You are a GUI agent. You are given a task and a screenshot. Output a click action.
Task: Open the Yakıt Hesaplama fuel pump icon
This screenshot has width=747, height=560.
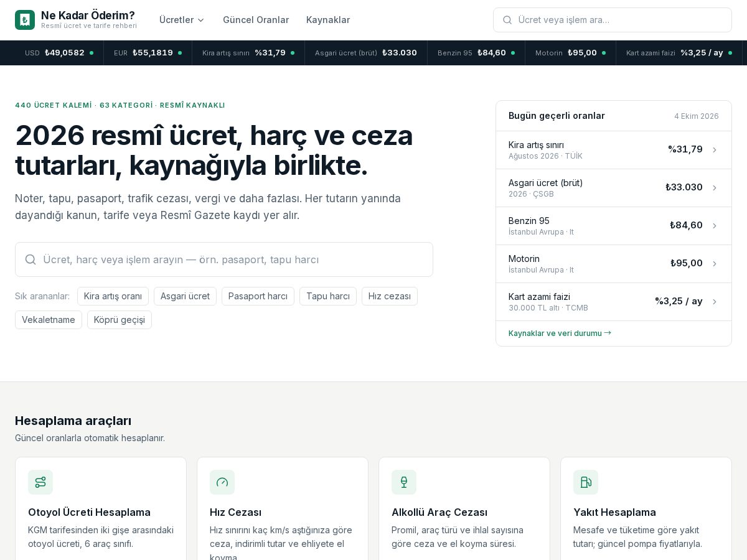(x=586, y=482)
